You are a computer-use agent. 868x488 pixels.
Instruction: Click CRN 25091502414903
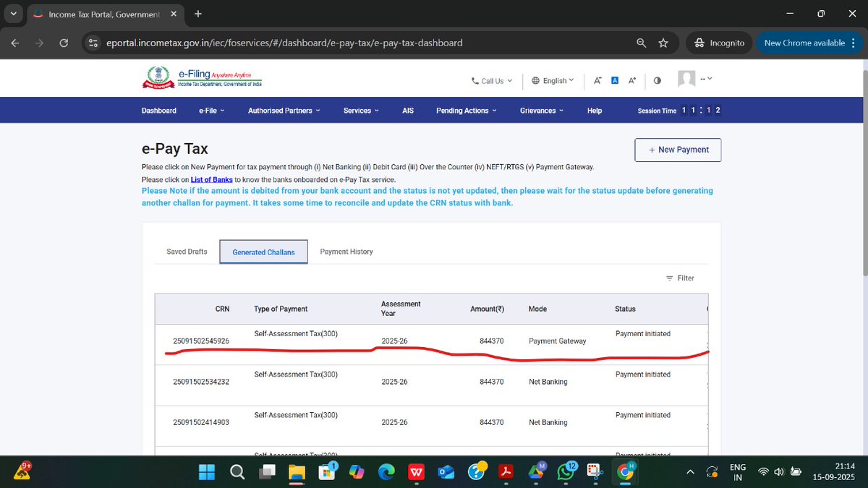pyautogui.click(x=201, y=422)
